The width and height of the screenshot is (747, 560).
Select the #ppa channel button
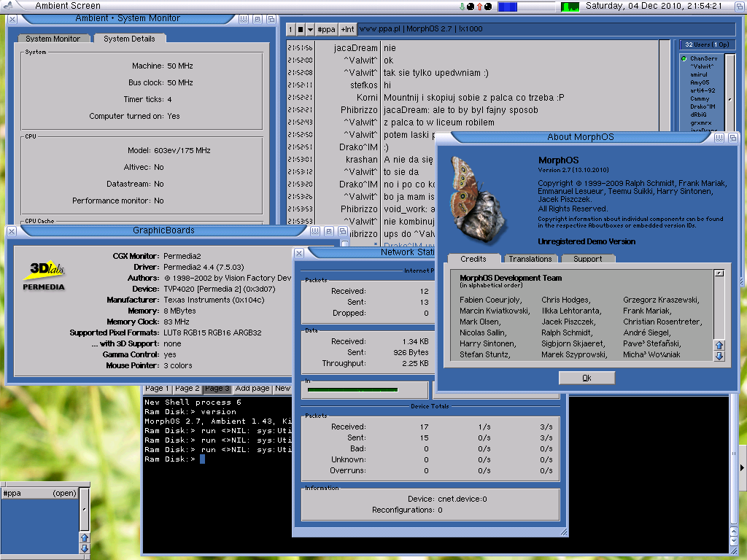point(326,29)
